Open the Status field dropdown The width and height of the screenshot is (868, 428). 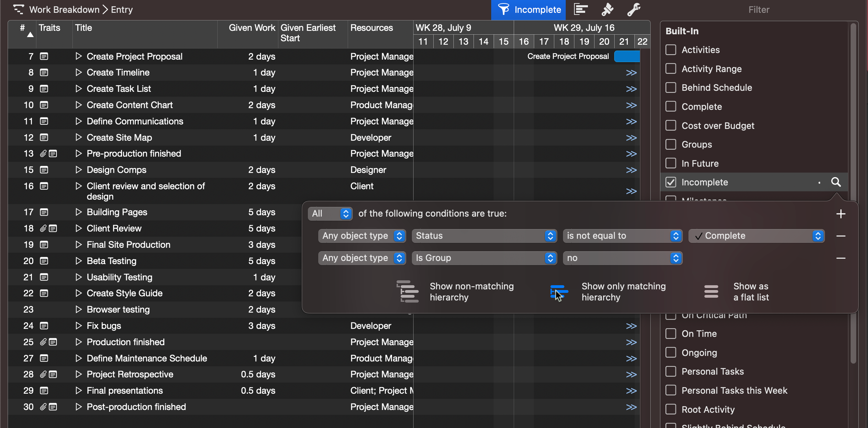[484, 236]
